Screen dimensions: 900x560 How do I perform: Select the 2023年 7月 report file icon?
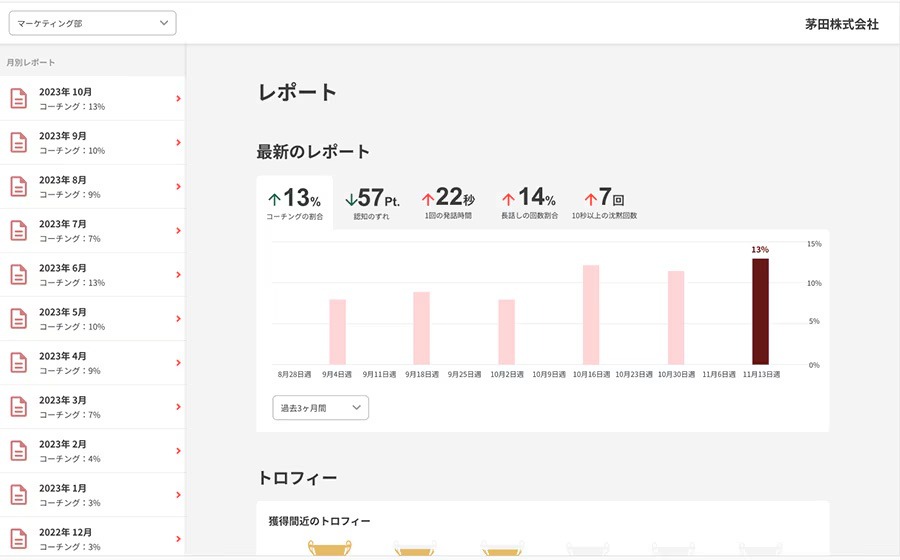(18, 231)
